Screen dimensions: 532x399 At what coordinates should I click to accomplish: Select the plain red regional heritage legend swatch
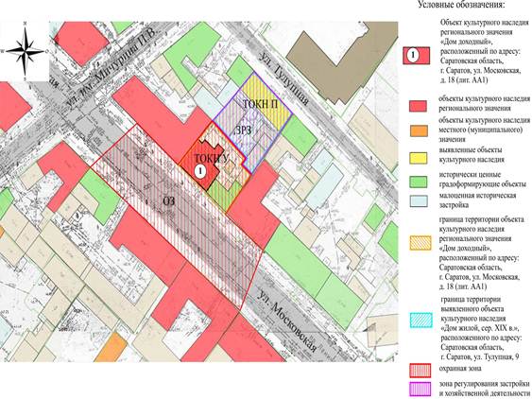point(419,106)
